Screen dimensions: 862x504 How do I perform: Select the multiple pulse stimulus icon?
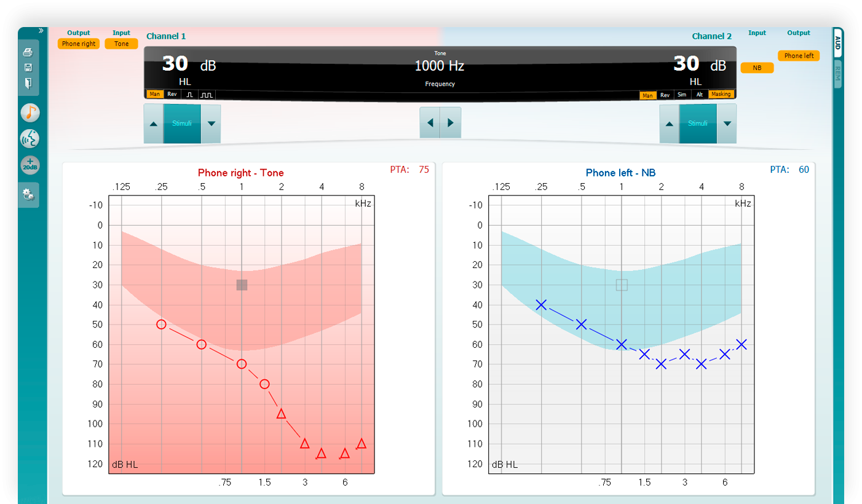click(x=208, y=94)
